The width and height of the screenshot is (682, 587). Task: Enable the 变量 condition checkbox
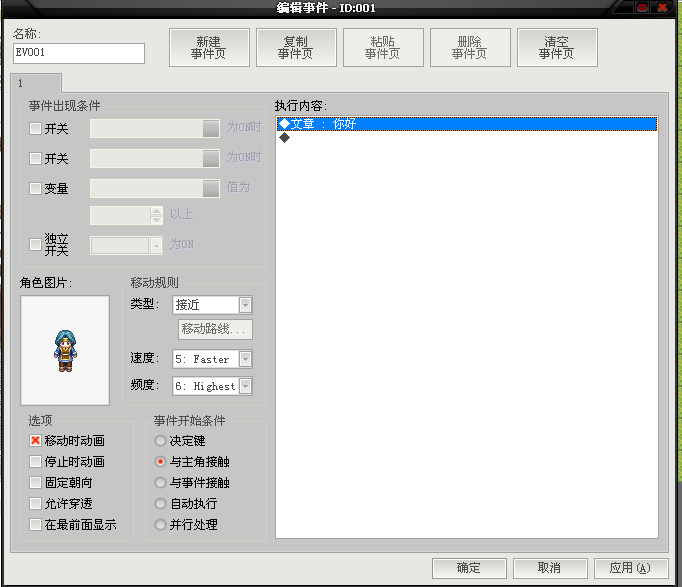pos(35,188)
